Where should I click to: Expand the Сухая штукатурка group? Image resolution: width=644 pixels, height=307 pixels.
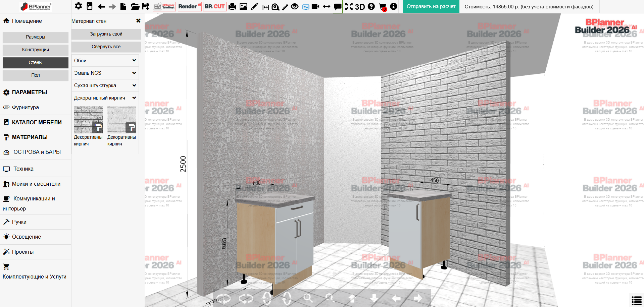[x=105, y=85]
